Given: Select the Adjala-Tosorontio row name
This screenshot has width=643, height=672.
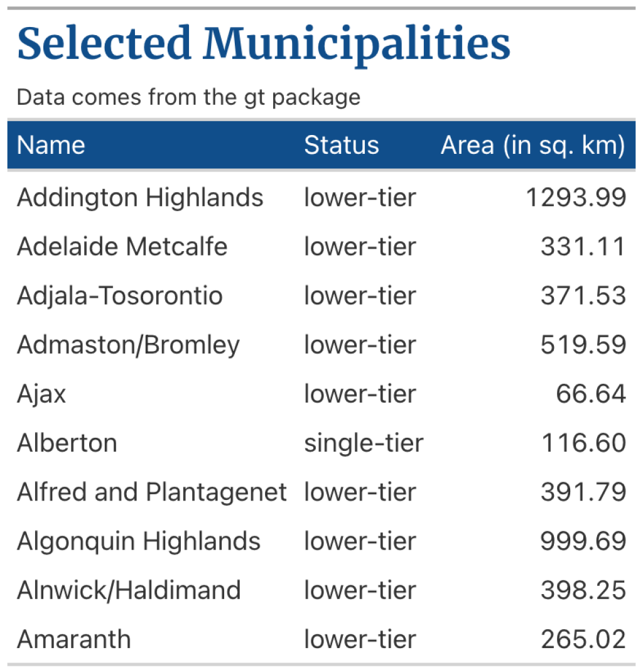Looking at the screenshot, I should pos(119,296).
